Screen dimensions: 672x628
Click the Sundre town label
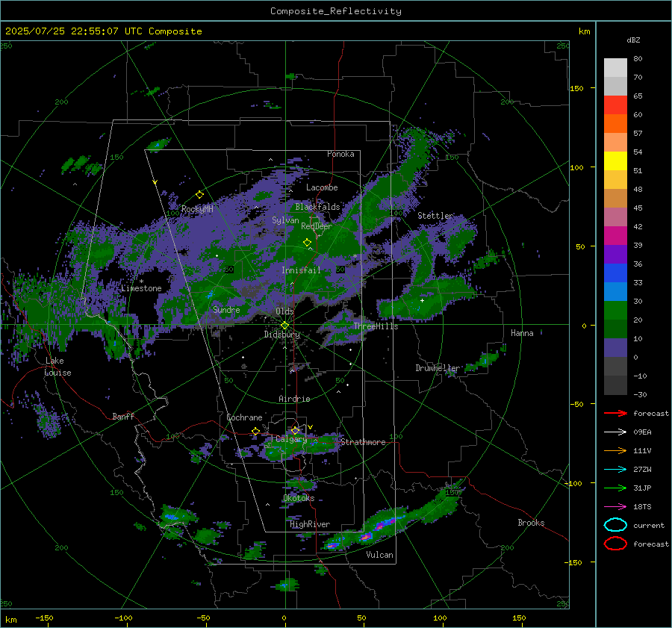226,310
